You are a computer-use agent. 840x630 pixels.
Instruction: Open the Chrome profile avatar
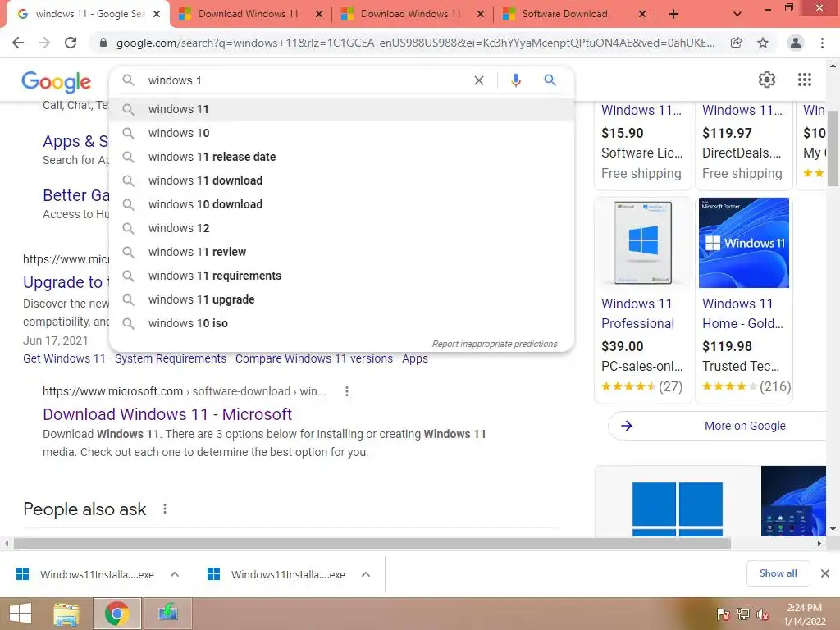[796, 43]
